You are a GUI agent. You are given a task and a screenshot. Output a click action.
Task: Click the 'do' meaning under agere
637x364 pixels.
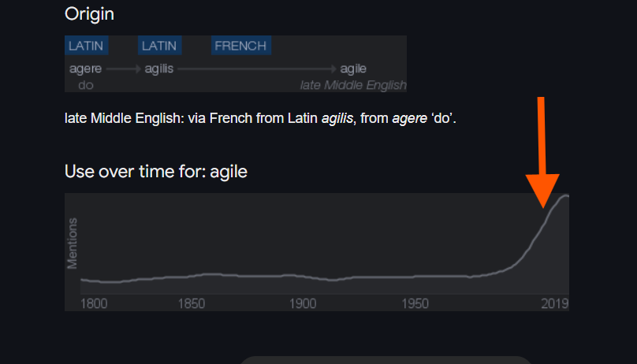click(x=84, y=84)
